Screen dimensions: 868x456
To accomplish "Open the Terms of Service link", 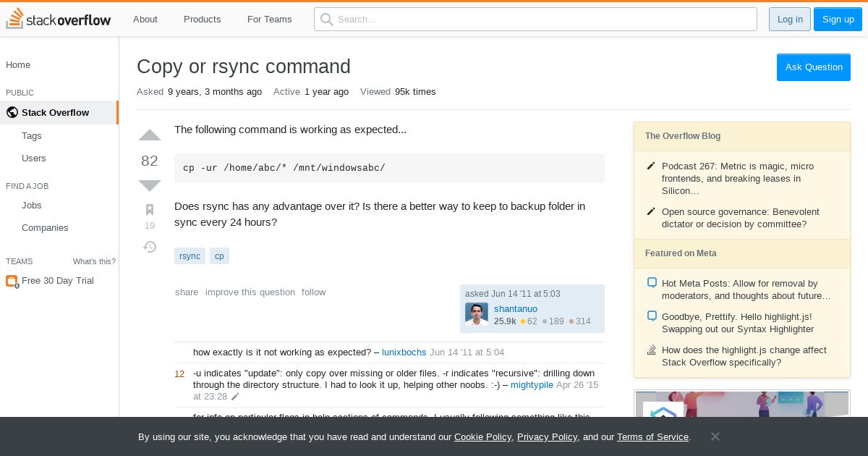I will click(652, 436).
